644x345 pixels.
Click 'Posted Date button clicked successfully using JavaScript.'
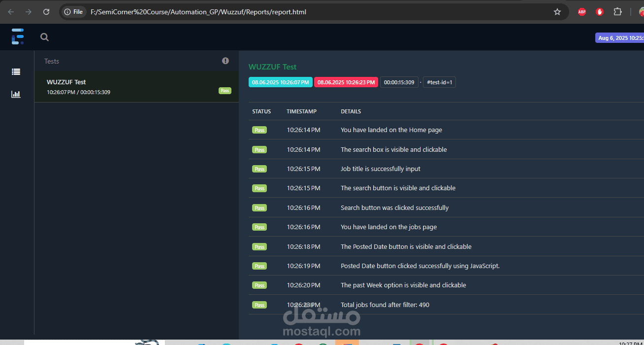(420, 266)
